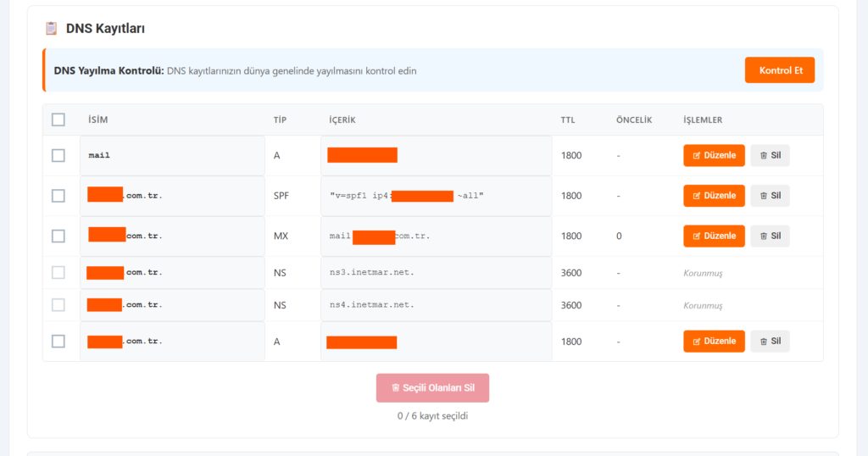The width and height of the screenshot is (868, 456).
Task: Edit the bottom .com.tr A record
Action: coord(714,342)
